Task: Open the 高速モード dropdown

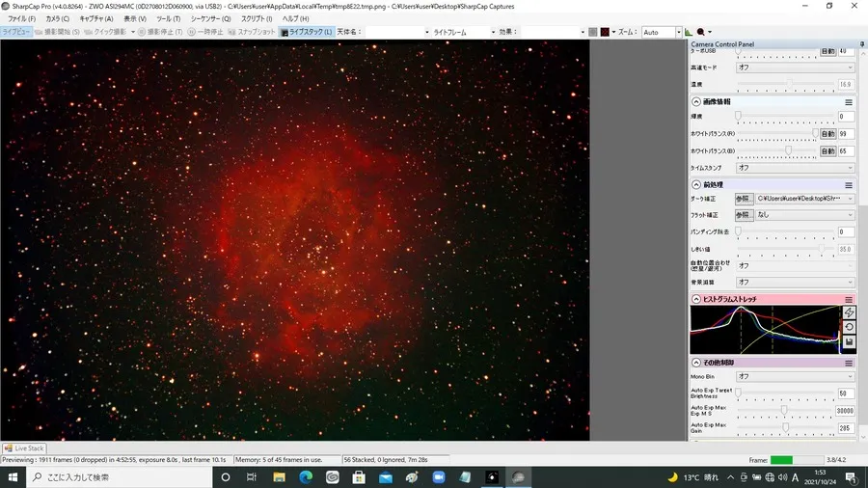Action: click(795, 68)
